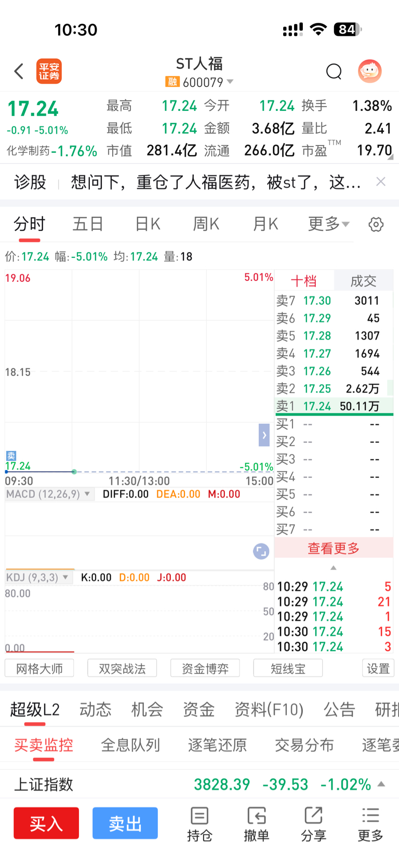Viewport: 399px width, 868px height.
Task: Expand chart to fullscreen icon
Action: coord(261,551)
